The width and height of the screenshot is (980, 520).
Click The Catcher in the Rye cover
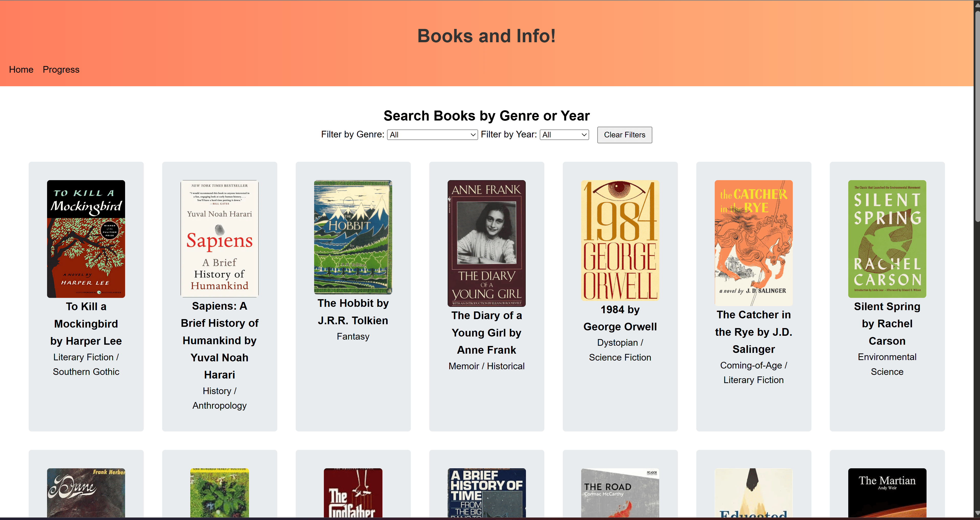[754, 243]
